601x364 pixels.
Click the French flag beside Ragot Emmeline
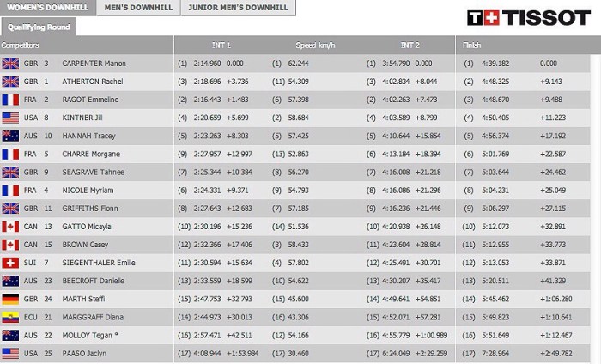[11, 100]
